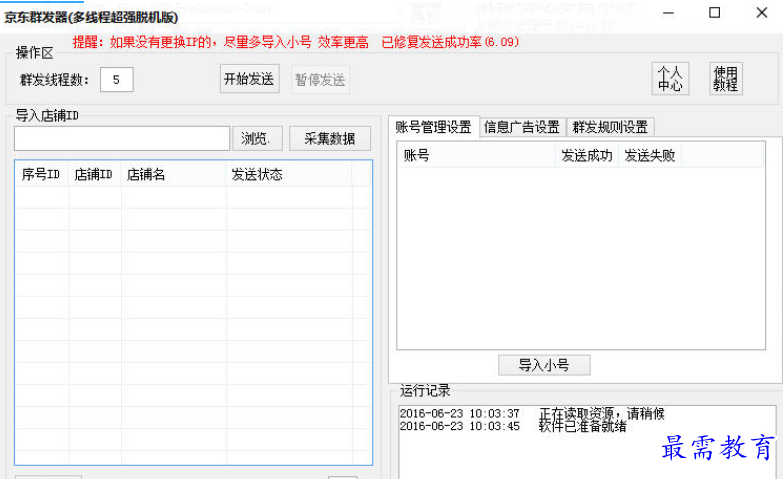783x479 pixels.
Task: Minimize the 京东群发器 window
Action: (669, 13)
